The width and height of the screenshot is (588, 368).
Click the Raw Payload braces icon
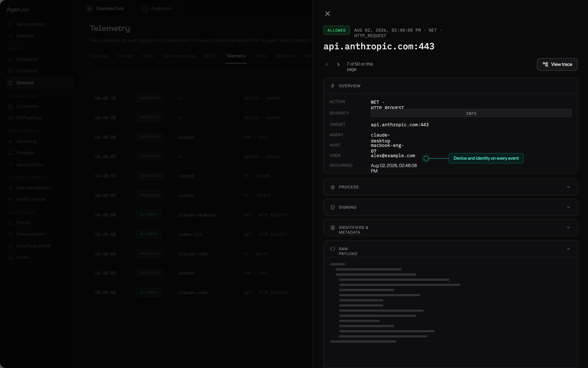tap(333, 249)
